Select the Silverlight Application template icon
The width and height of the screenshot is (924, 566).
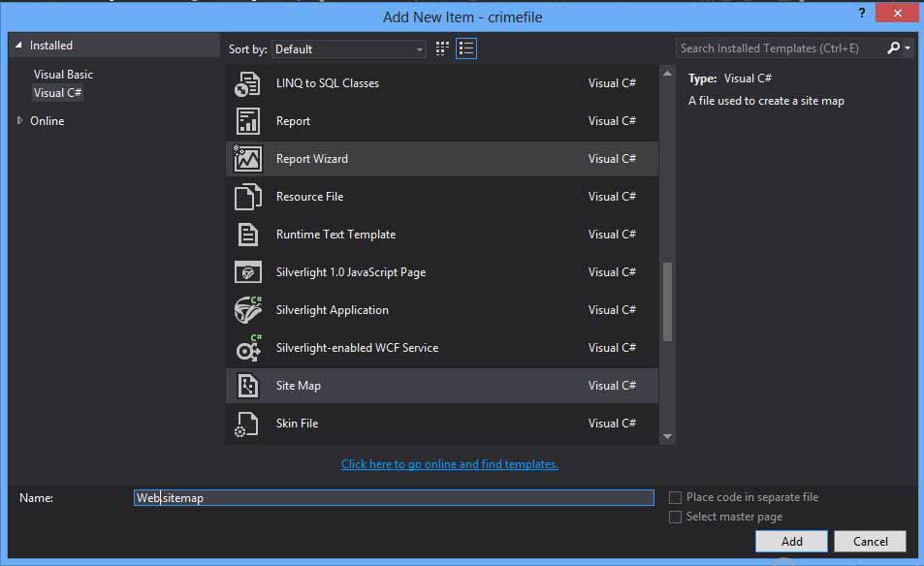(246, 310)
